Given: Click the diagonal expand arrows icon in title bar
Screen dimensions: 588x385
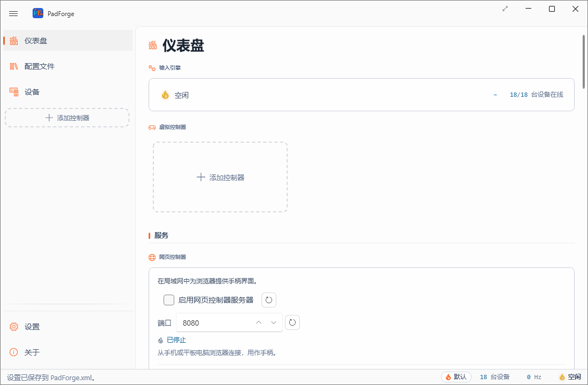Looking at the screenshot, I should 505,9.
